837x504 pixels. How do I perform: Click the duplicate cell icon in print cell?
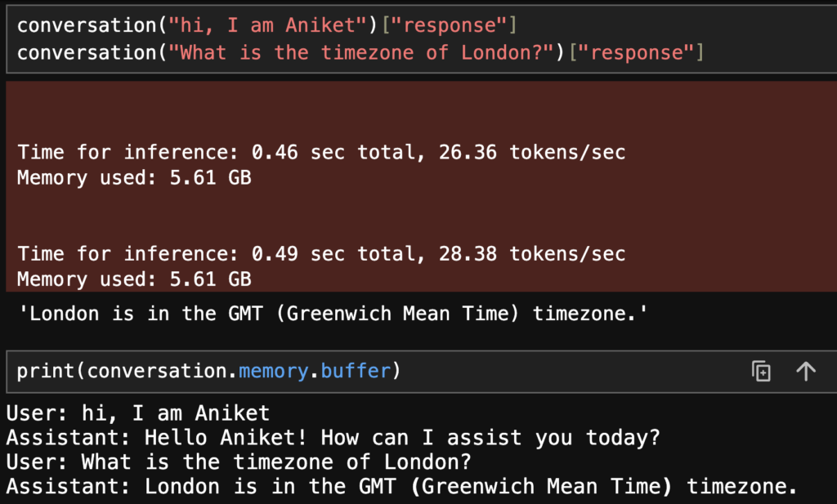[x=761, y=371]
